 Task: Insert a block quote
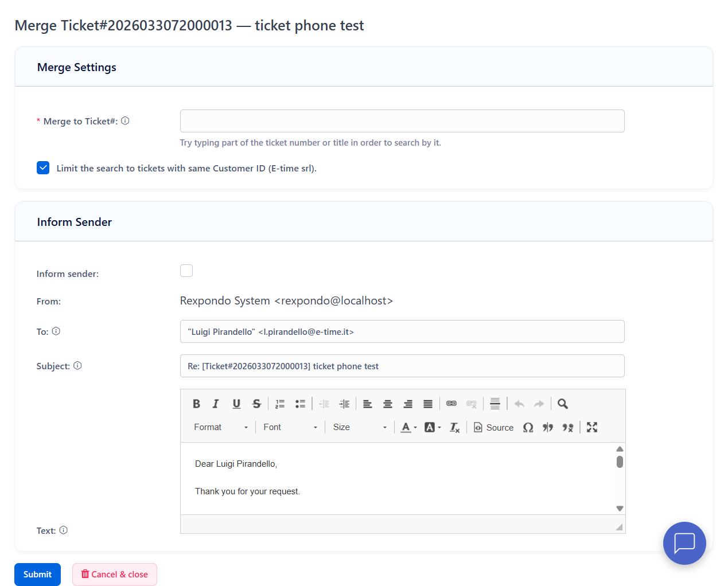pos(548,427)
